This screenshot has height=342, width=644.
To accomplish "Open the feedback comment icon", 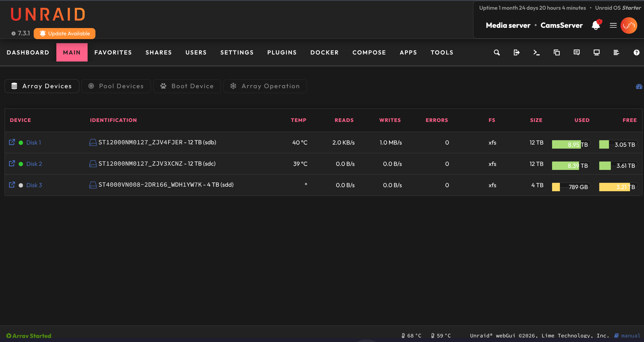I will click(577, 53).
